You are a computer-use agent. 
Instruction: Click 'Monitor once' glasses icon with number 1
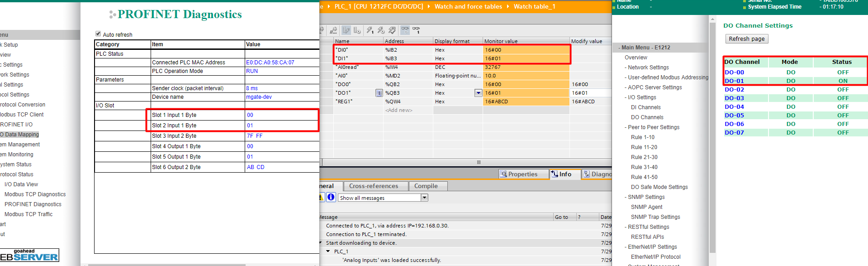pos(416,30)
